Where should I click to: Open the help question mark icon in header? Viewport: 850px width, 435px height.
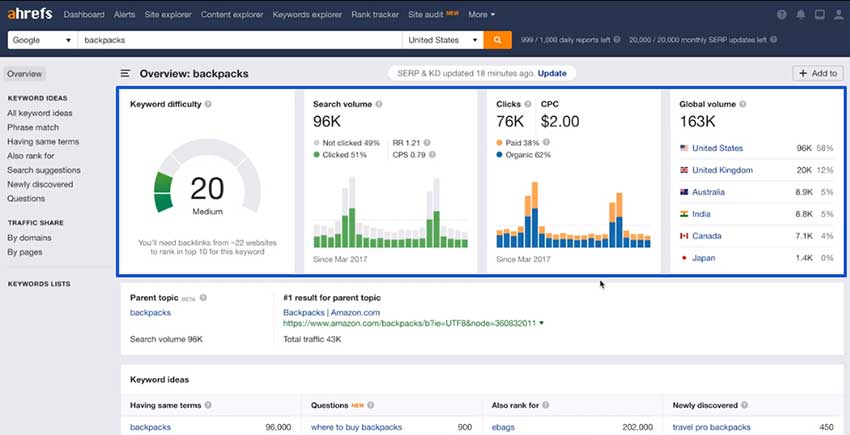coord(781,15)
